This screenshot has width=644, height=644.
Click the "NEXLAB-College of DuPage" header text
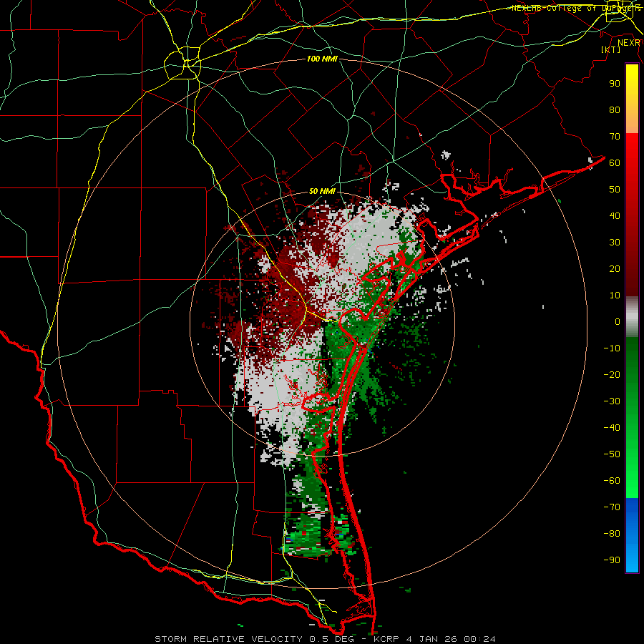pos(573,8)
